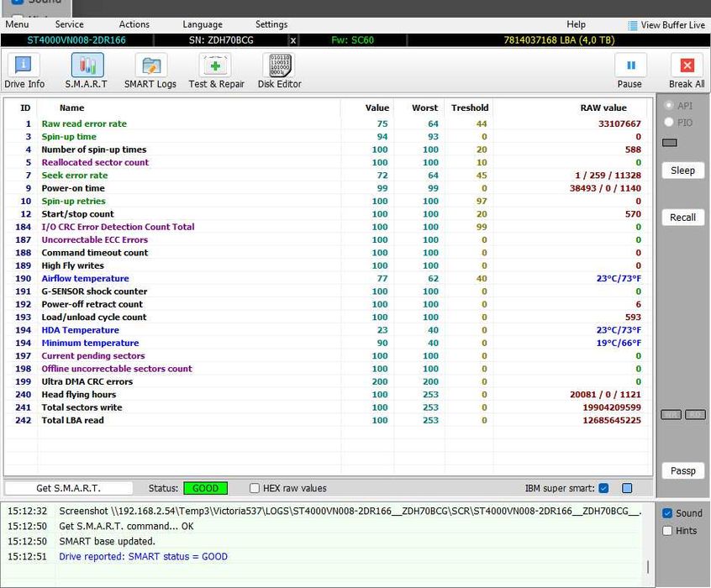Open the Service menu
Image resolution: width=711 pixels, height=588 pixels.
69,24
